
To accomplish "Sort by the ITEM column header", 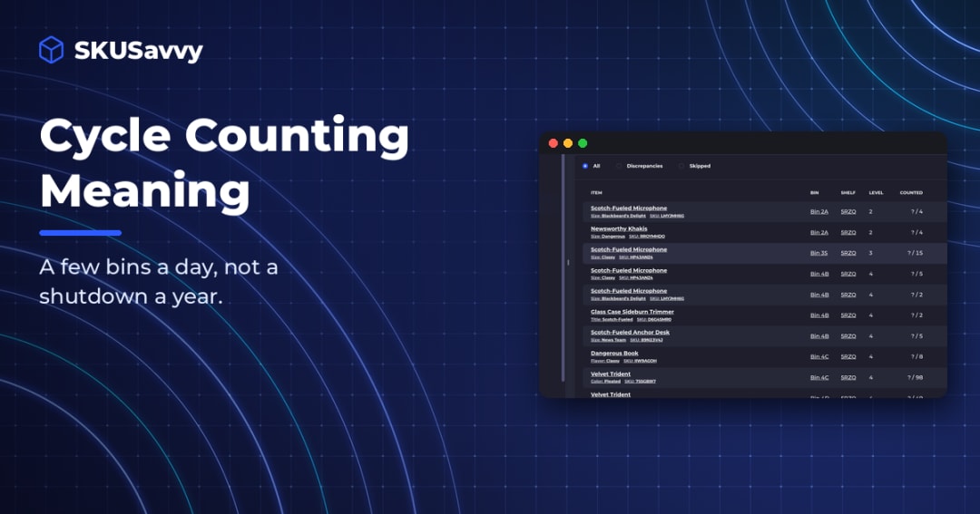I will (x=596, y=193).
